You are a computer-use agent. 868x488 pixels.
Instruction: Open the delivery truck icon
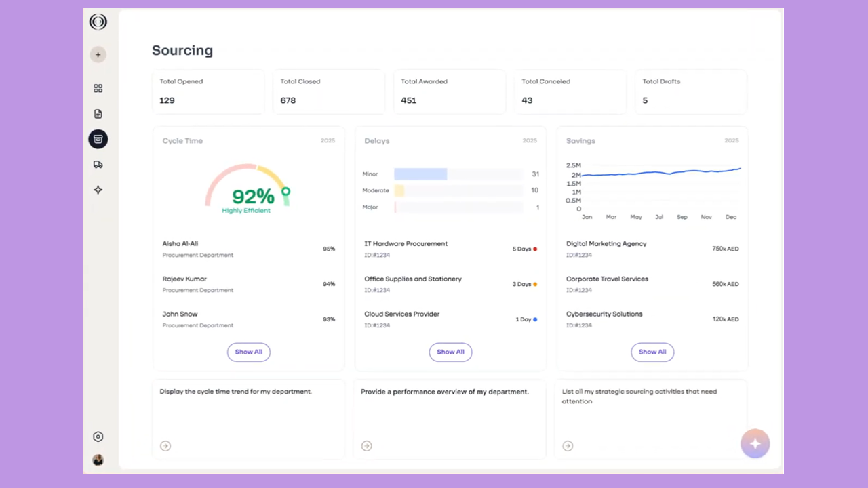pyautogui.click(x=98, y=165)
